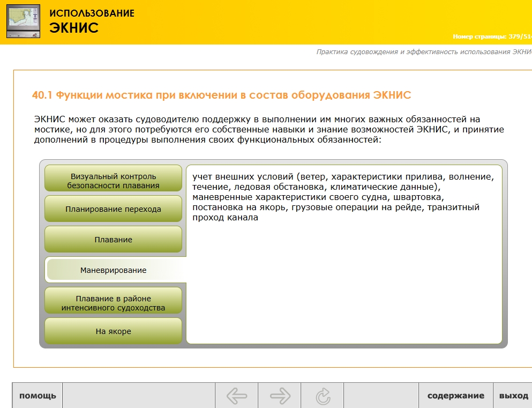
Task: Click the intro paragraph starting ЭКНИС может оказать
Action: (269, 129)
